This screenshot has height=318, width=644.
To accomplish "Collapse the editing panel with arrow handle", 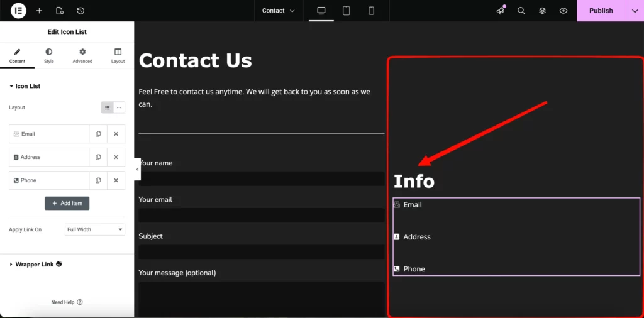I will tap(137, 169).
